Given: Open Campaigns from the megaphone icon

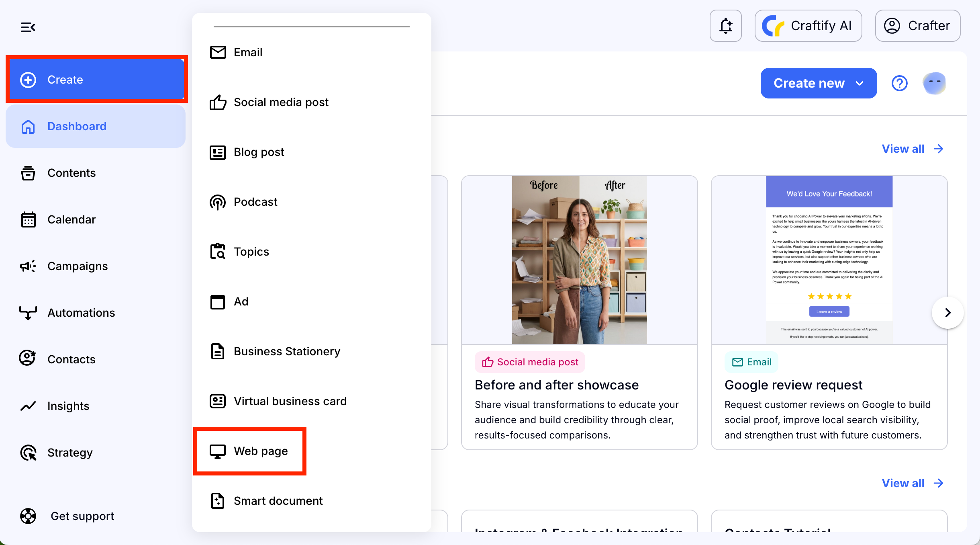Looking at the screenshot, I should pyautogui.click(x=28, y=266).
